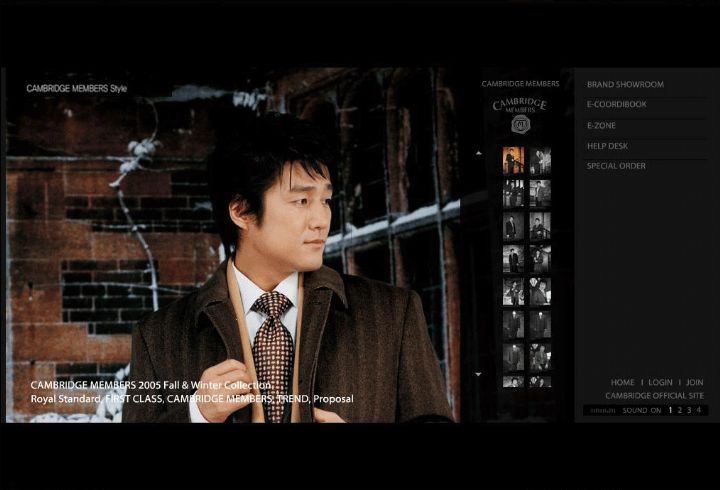Viewport: 720px width, 490px height.
Task: Click the Cambridge Members crest logo
Action: click(520, 115)
